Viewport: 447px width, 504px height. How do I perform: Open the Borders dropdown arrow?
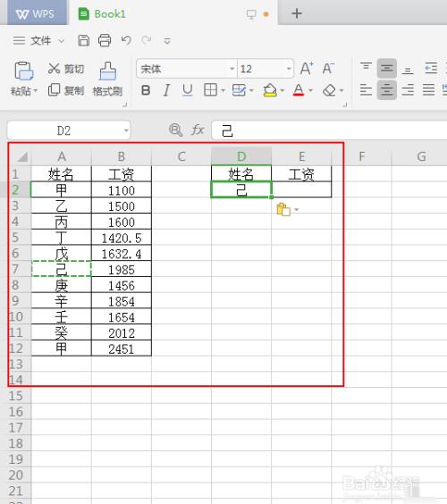[223, 90]
